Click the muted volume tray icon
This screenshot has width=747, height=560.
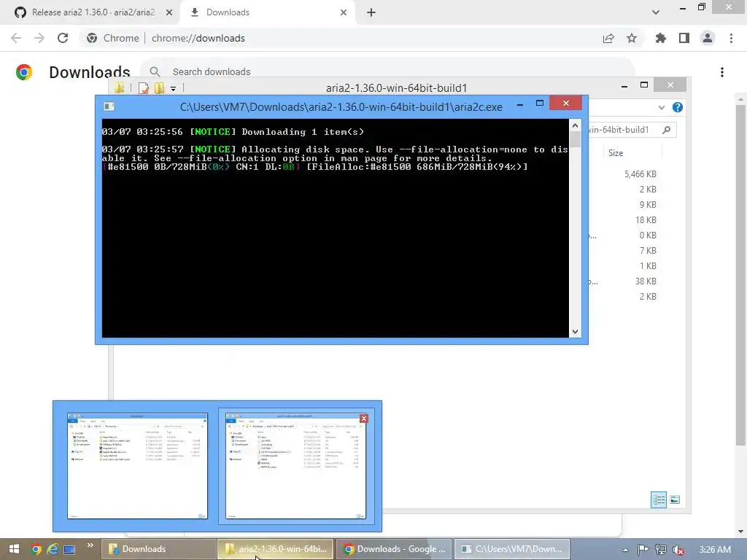click(678, 550)
